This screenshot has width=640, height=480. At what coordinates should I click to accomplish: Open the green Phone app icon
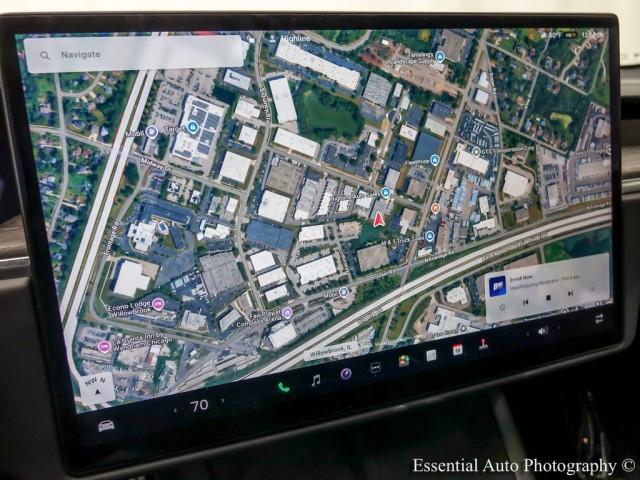click(x=283, y=385)
